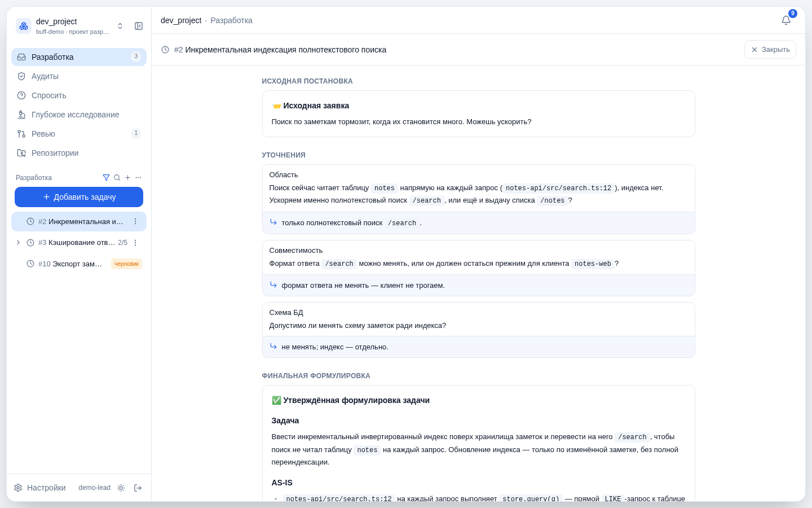Collapse the sidebar panel icon
The image size is (812, 508).
pos(139,26)
